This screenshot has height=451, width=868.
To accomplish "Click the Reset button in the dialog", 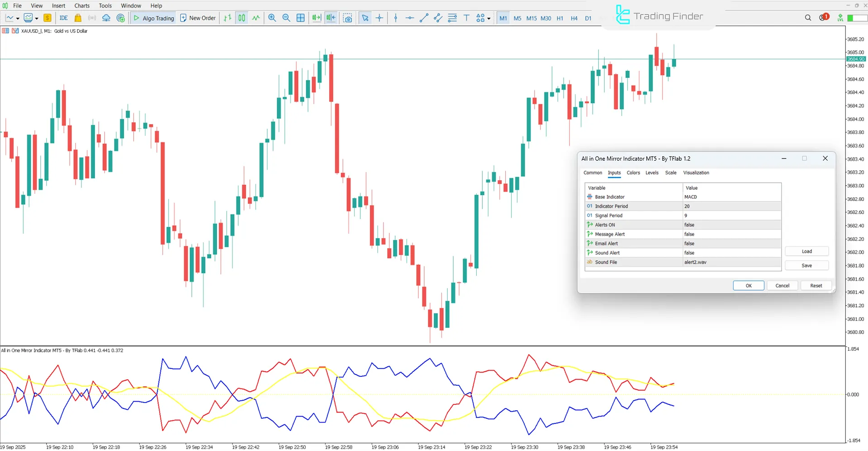I will [x=816, y=285].
